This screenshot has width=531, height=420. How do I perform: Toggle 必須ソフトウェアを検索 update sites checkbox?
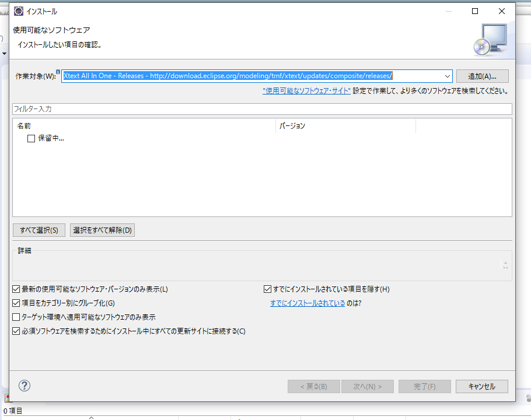(16, 331)
